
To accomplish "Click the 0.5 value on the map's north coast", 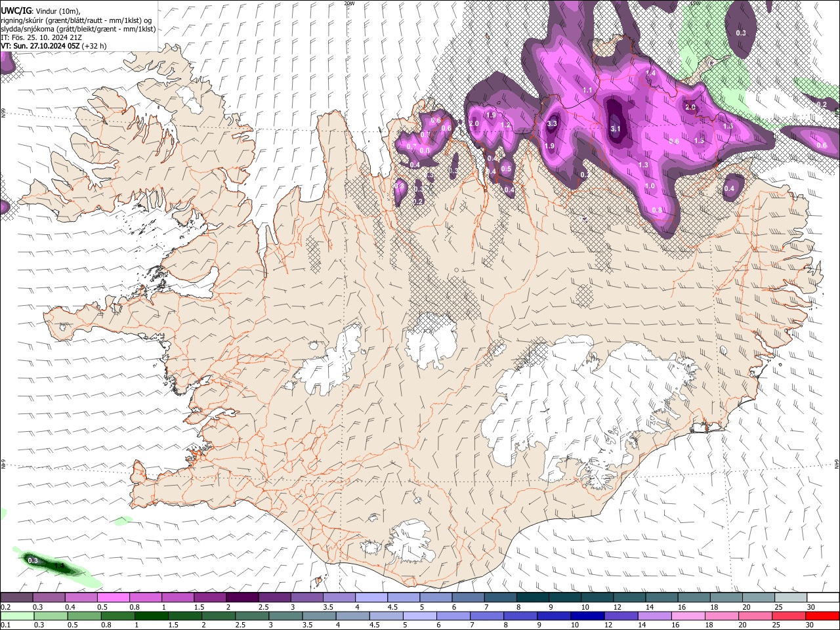I will click(x=506, y=169).
